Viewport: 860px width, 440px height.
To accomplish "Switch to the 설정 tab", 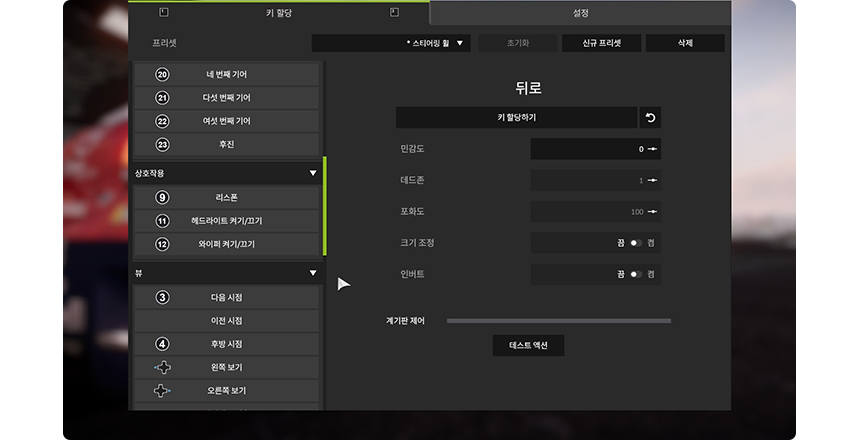I will 581,13.
